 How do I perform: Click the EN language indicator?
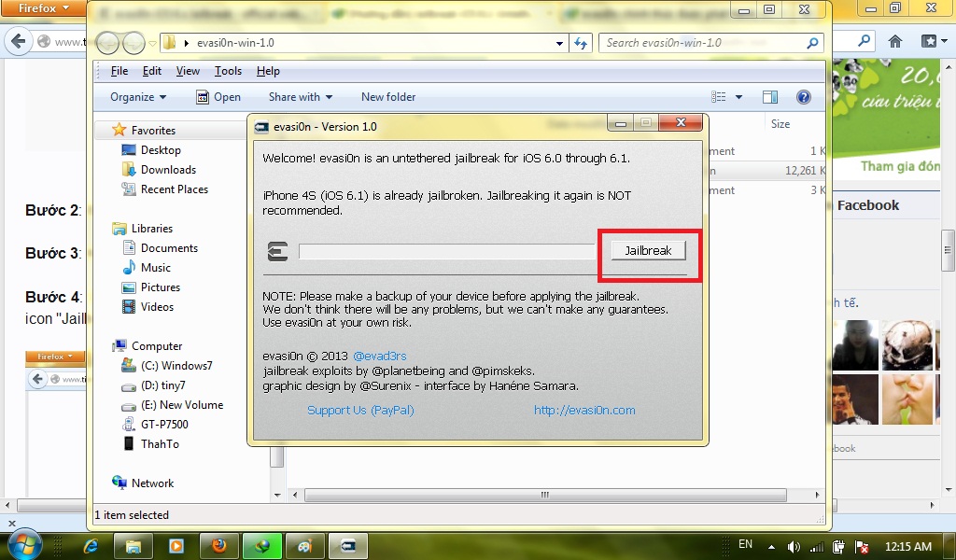coord(745,544)
